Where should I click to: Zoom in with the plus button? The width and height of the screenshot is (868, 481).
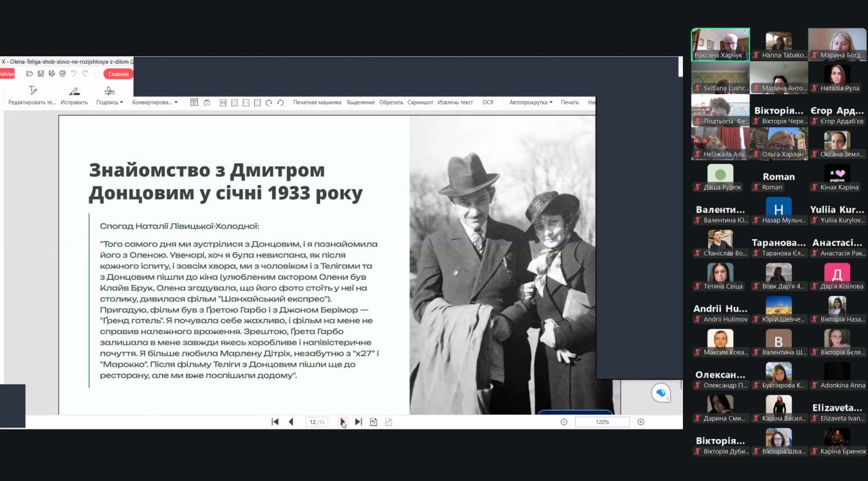[641, 422]
